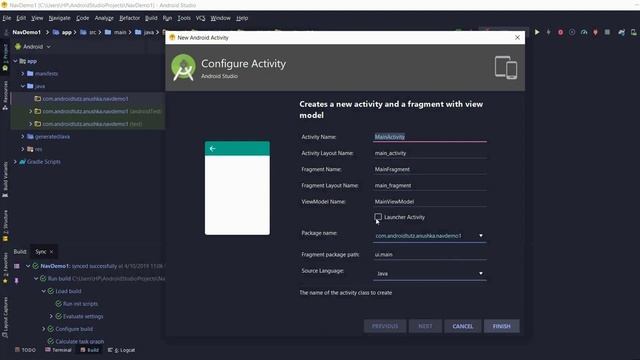Viewport: 640px width, 360px height.
Task: Expand the Gradle Scripts chevron
Action: 16,162
